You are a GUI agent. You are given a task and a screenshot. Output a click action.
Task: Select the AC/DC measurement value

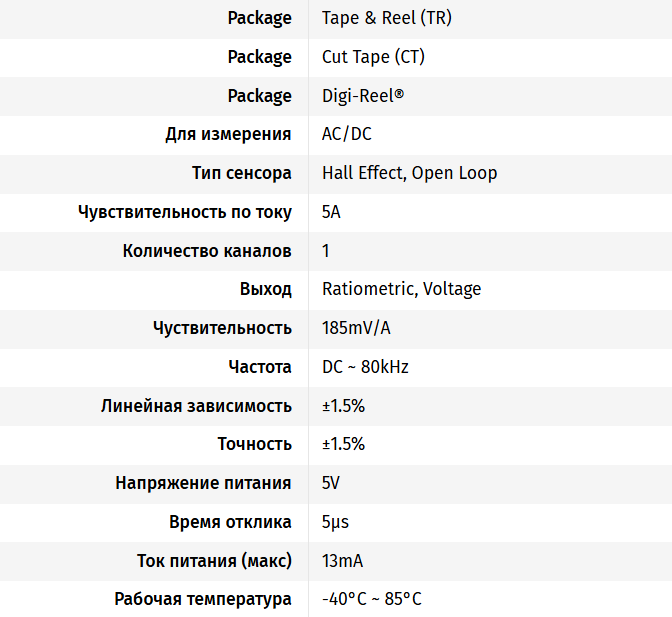tap(347, 134)
